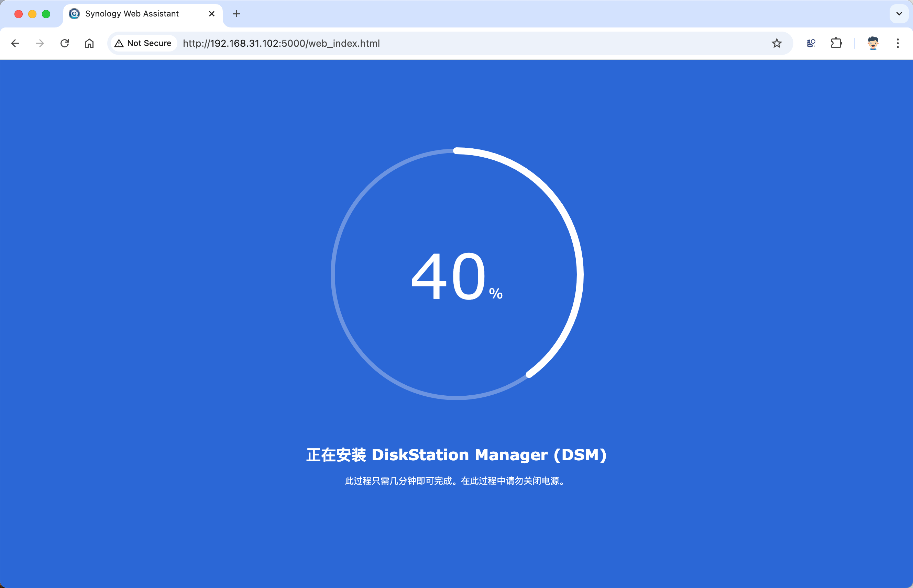Click the forward navigation arrow
The width and height of the screenshot is (913, 588).
(x=40, y=43)
